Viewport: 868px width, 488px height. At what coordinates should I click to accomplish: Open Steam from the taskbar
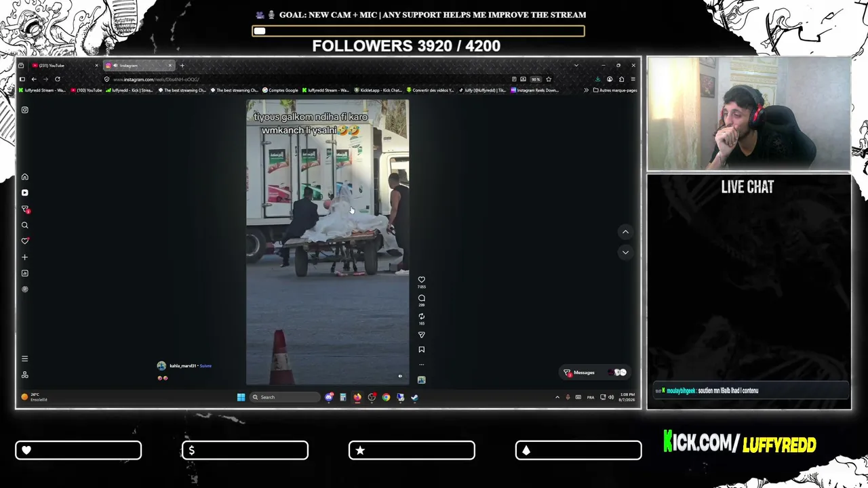[414, 397]
